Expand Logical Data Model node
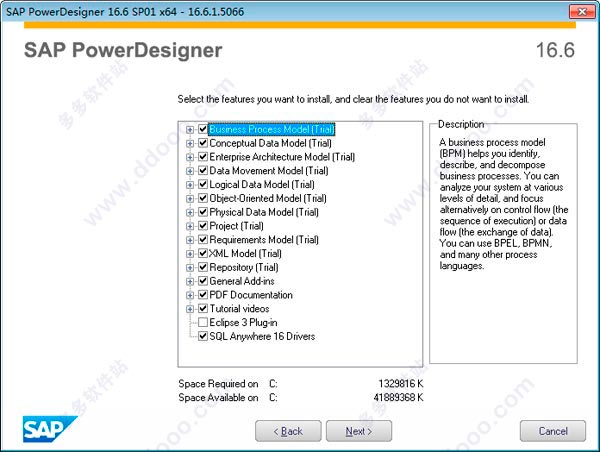This screenshot has width=600, height=452. point(189,185)
